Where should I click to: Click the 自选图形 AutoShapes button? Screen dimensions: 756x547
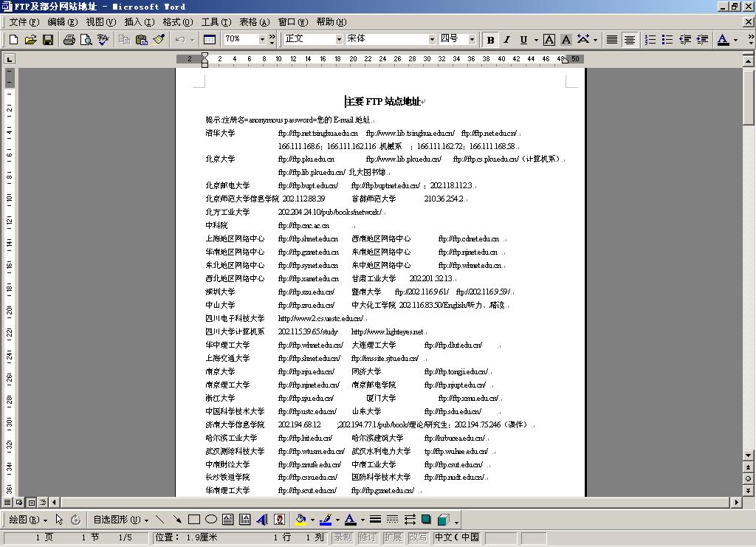tap(120, 520)
